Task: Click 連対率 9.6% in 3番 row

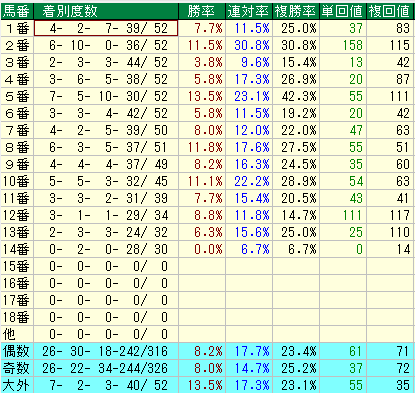Action: click(249, 62)
